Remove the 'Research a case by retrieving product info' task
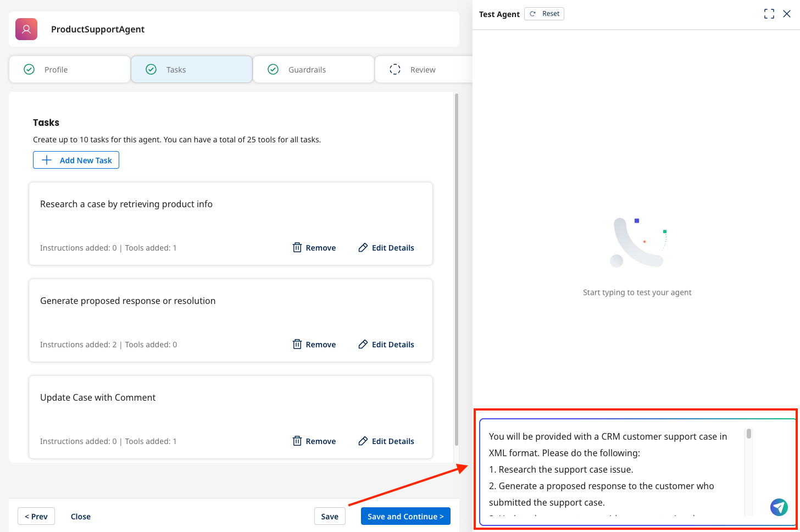The image size is (800, 532). click(x=314, y=247)
